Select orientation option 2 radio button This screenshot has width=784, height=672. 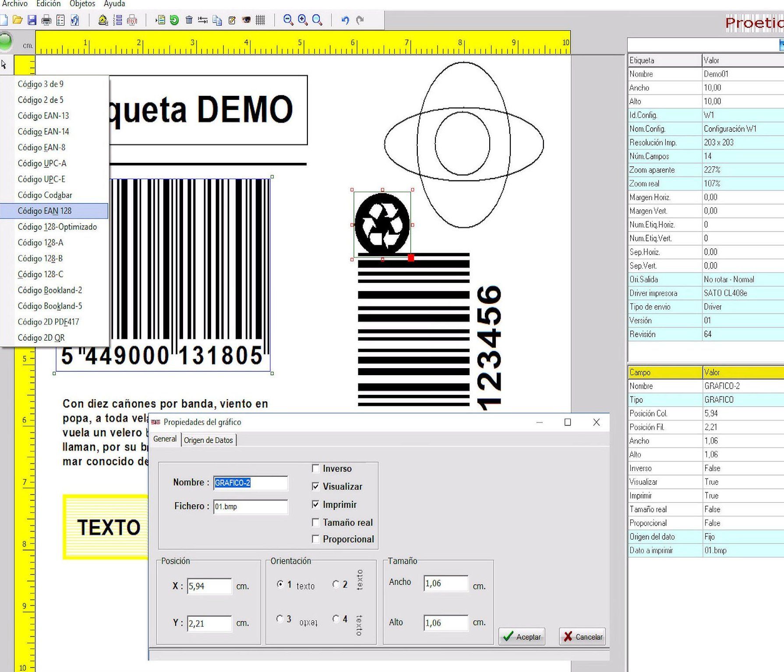(x=336, y=584)
